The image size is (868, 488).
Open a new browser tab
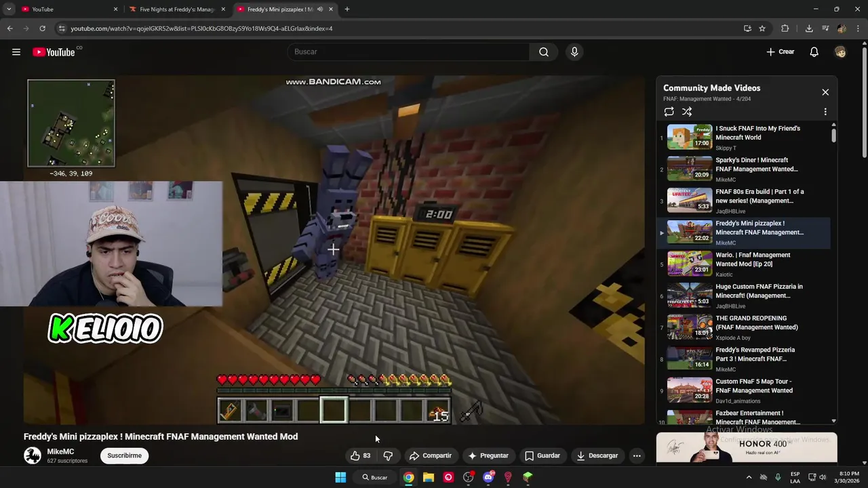[x=347, y=9]
